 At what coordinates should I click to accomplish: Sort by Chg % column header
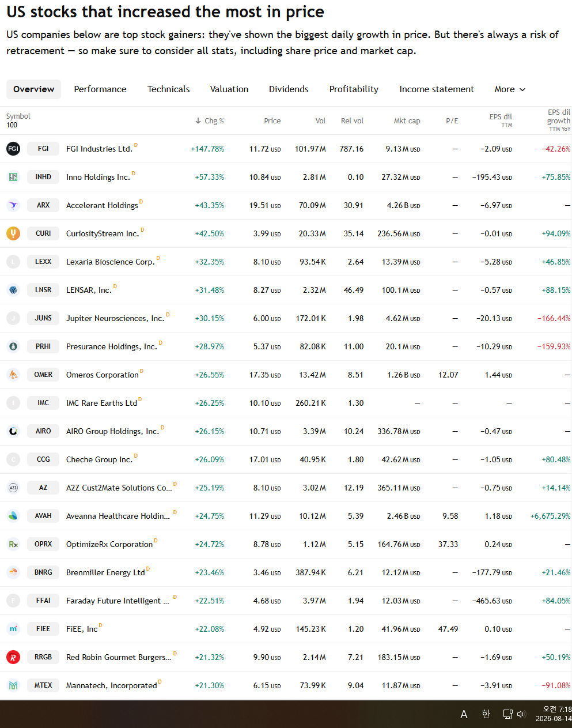tap(210, 121)
